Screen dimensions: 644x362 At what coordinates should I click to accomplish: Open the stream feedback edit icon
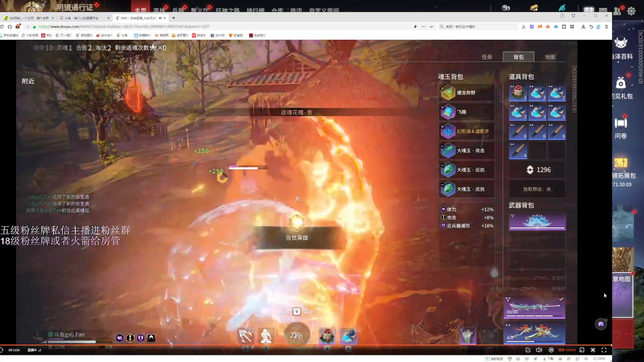528,350
